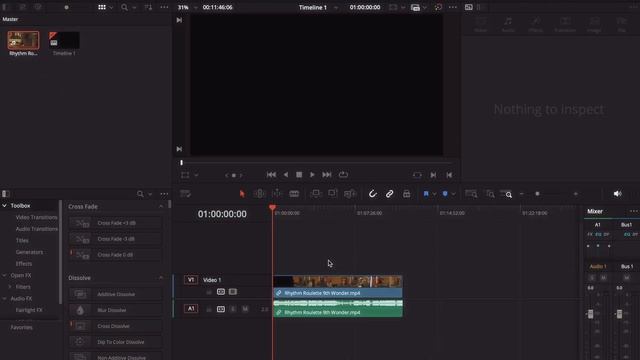This screenshot has width=640, height=360.
Task: Toggle Loop playback button
Action: [x=343, y=175]
